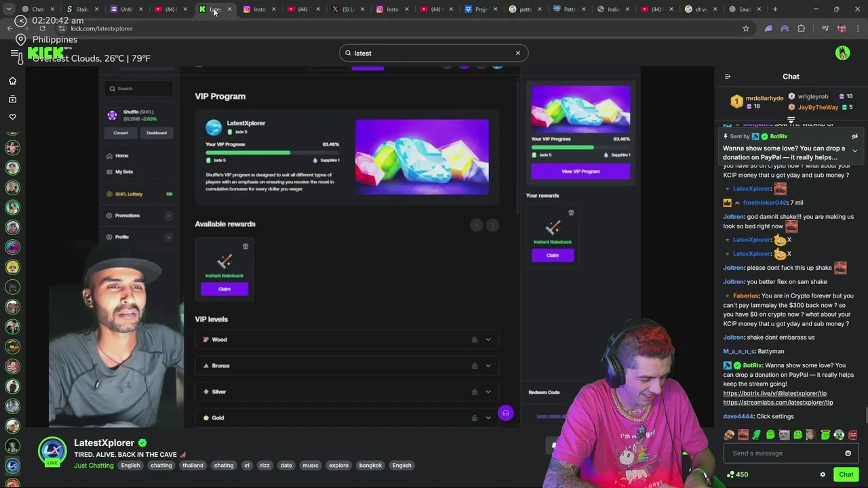Click the Just Chatting category link
Screen dimensions: 868x488
coord(94,465)
